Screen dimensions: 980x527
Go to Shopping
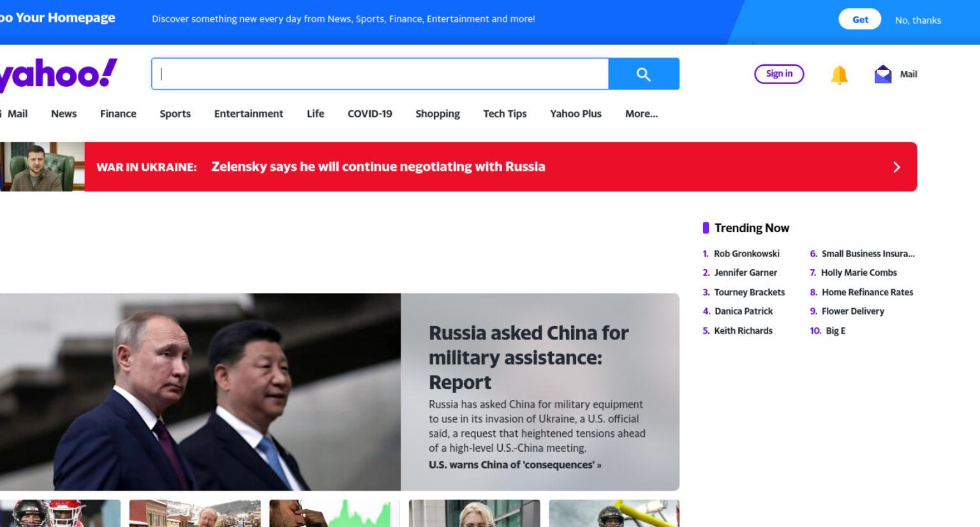[x=438, y=114]
